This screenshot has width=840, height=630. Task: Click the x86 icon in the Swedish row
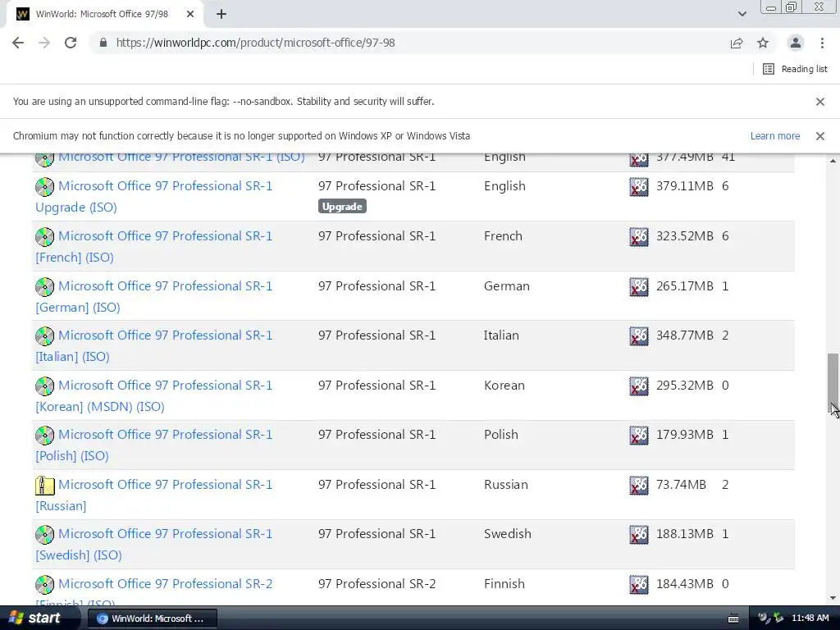tap(638, 535)
